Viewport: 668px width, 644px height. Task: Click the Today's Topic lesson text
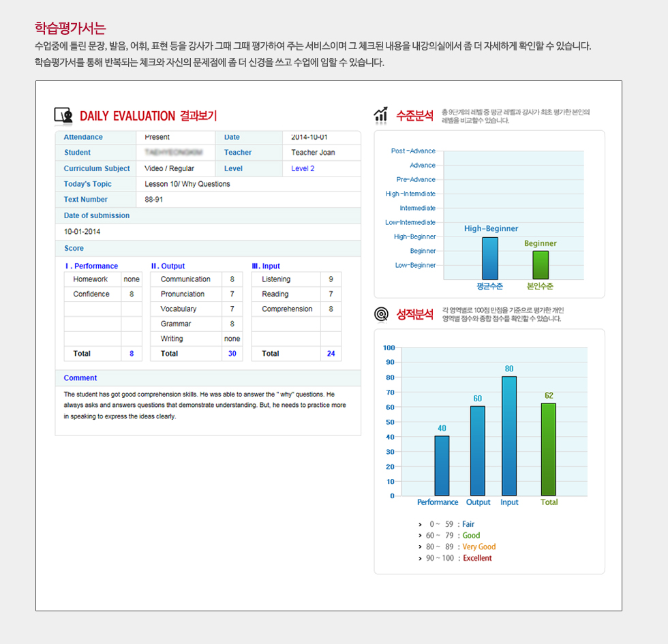(x=187, y=184)
